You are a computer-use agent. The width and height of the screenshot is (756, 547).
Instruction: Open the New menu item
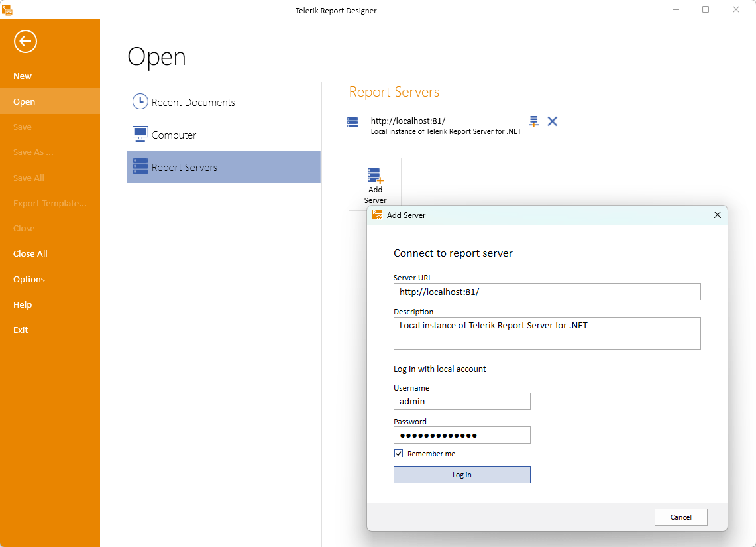click(x=22, y=76)
